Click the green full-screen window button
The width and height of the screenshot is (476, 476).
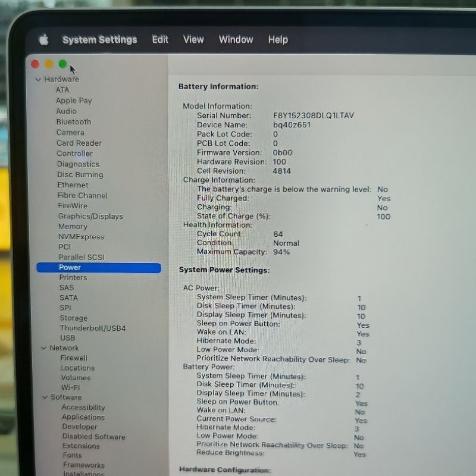point(62,64)
